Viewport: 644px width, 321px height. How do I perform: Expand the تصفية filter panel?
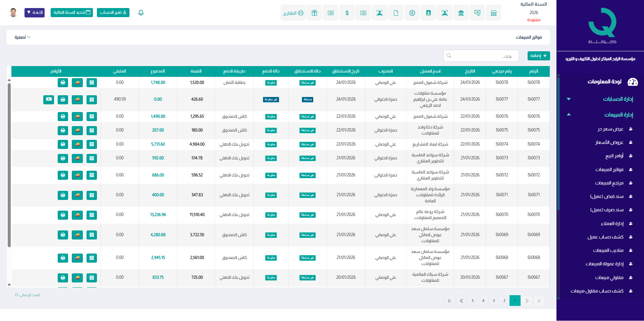coord(22,37)
